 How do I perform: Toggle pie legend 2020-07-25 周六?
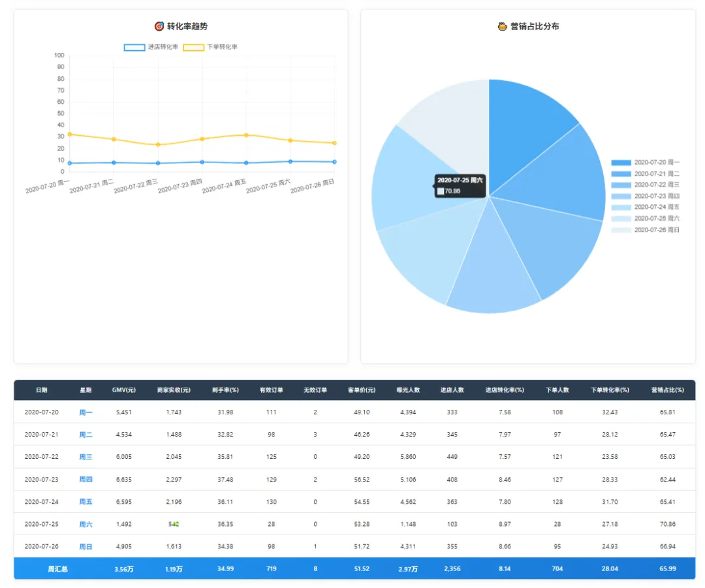645,219
